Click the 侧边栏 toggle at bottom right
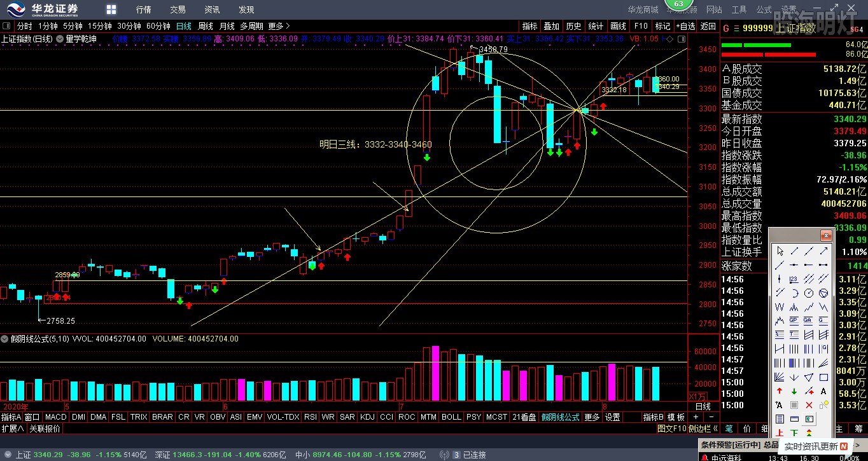 point(704,429)
